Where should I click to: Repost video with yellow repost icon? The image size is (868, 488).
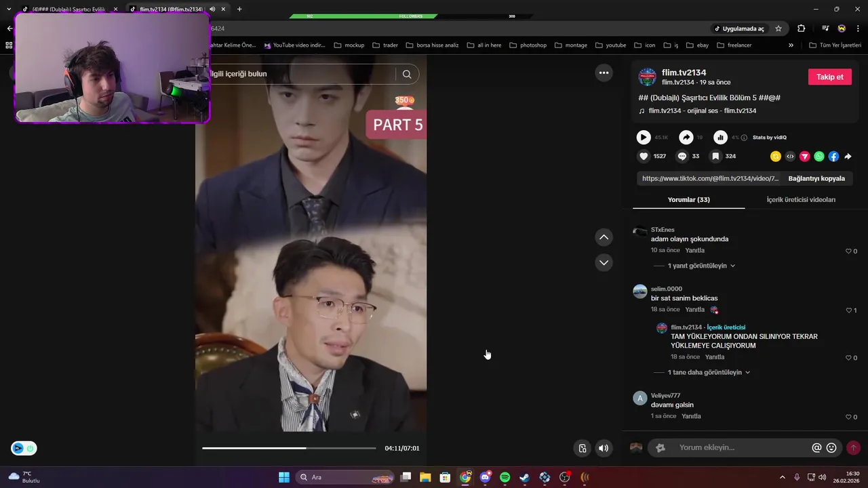point(776,157)
